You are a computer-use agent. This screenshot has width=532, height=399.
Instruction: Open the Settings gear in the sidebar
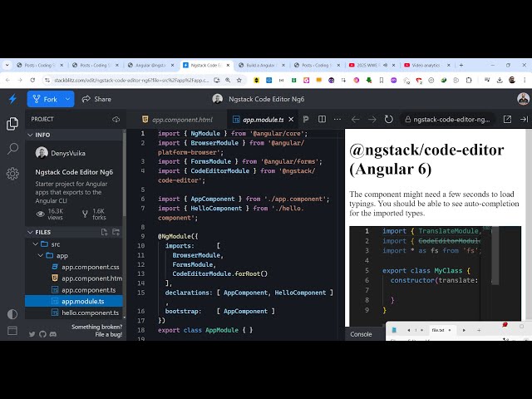pyautogui.click(x=12, y=174)
